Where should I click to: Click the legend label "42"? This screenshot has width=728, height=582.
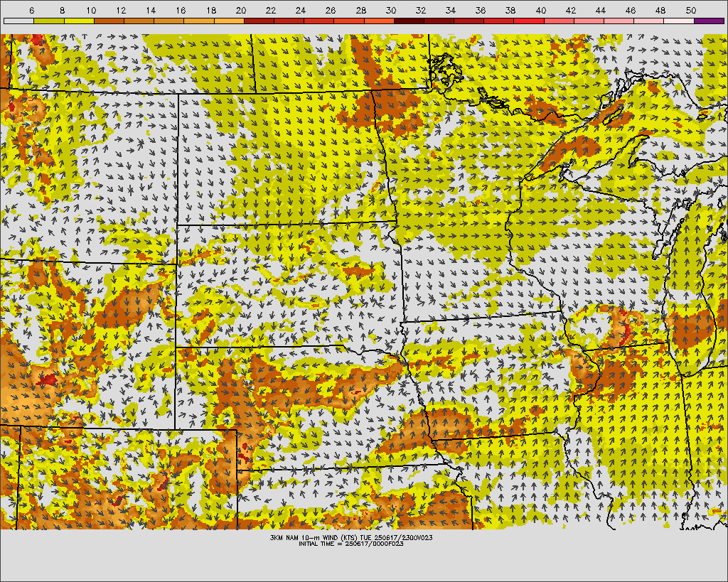[571, 10]
